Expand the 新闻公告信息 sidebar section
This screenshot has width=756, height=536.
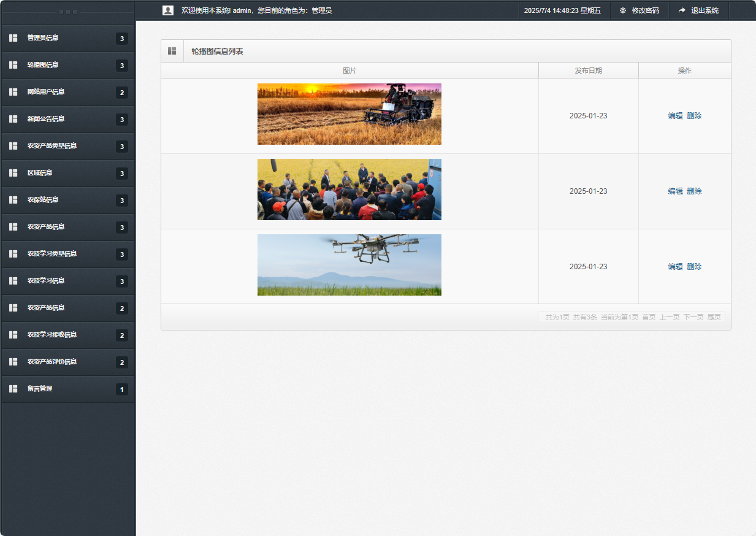tap(46, 119)
